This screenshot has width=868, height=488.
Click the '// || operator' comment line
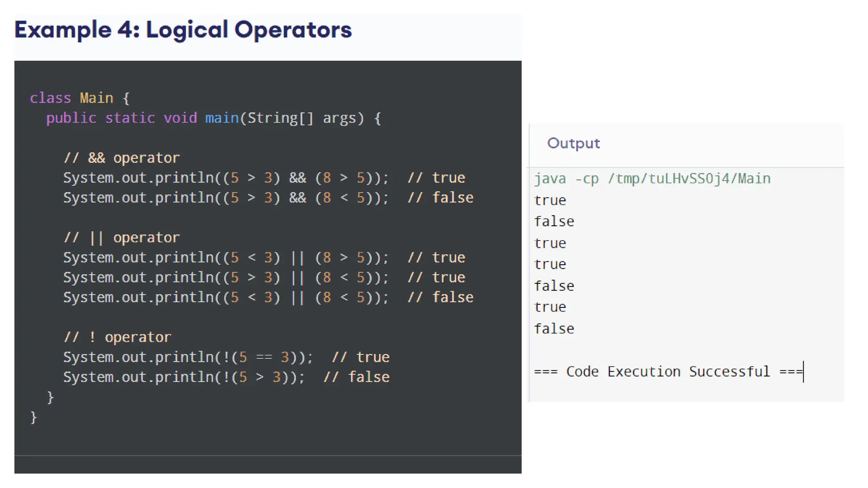tap(121, 238)
